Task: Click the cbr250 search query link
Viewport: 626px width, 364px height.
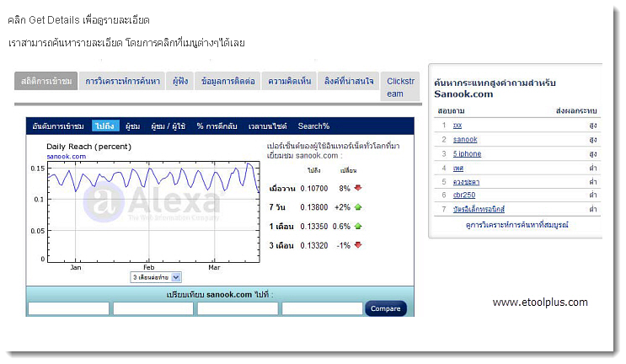Action: click(x=463, y=195)
